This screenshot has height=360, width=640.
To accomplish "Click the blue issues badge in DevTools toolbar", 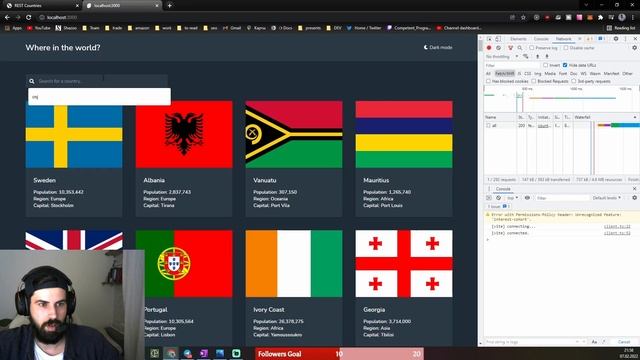I will click(602, 39).
